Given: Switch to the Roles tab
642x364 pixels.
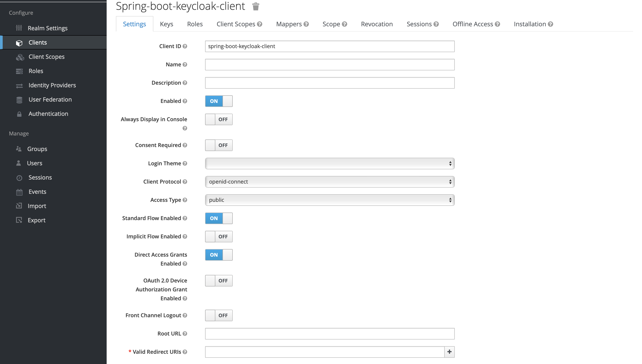Looking at the screenshot, I should point(194,24).
